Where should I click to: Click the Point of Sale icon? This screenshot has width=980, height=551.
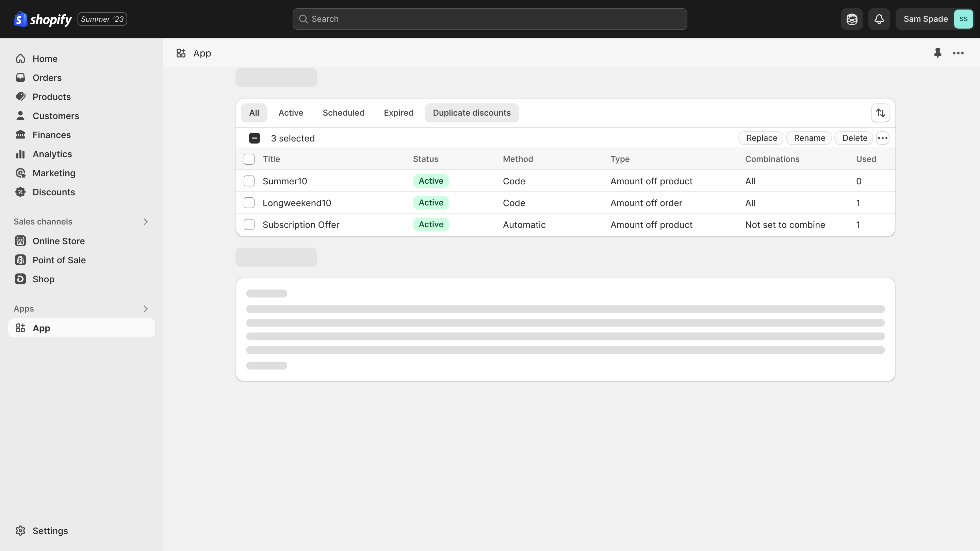[20, 260]
